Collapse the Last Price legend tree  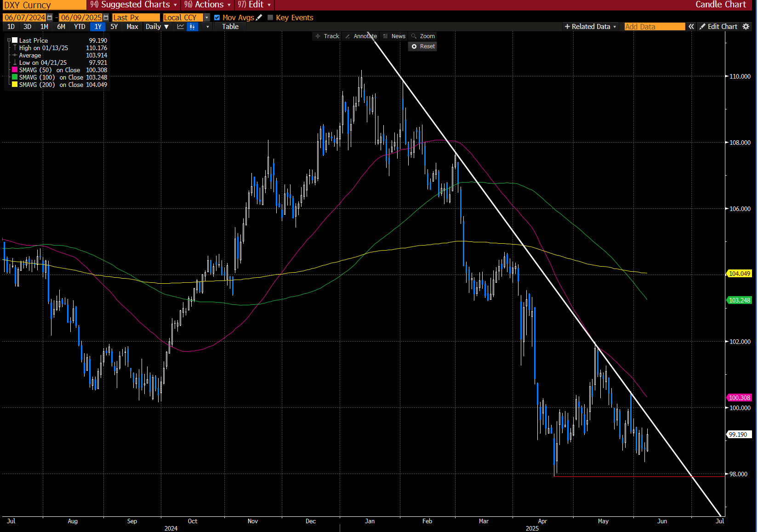point(9,40)
